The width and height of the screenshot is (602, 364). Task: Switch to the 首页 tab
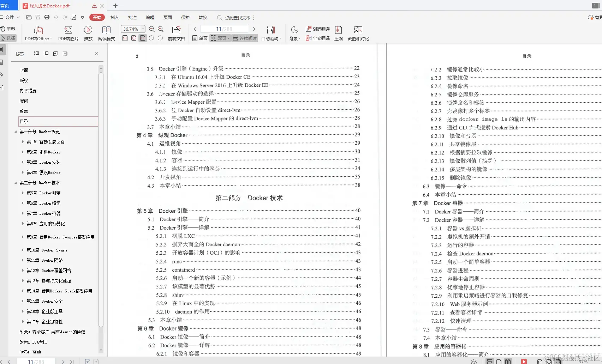click(x=8, y=5)
